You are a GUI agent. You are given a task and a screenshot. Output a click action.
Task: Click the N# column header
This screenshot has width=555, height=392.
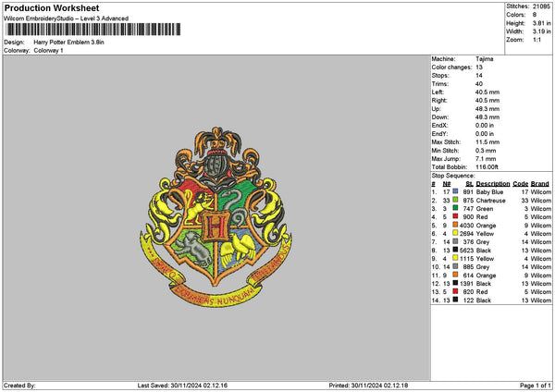447,184
